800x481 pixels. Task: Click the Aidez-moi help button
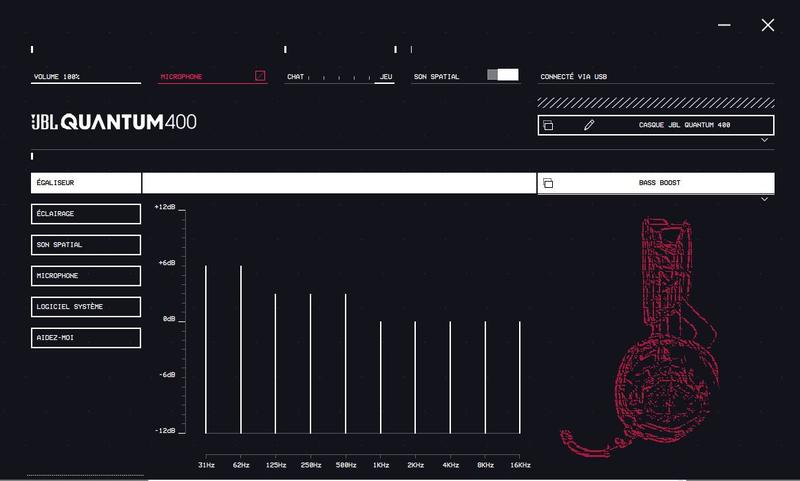tap(86, 338)
